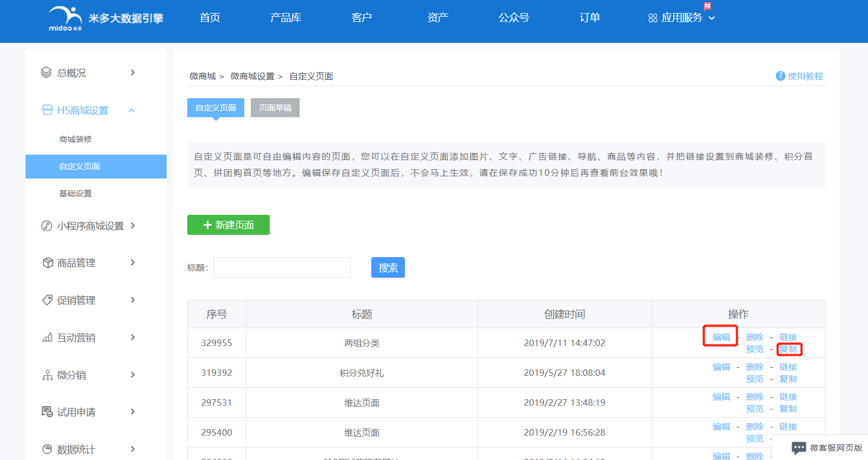Open the 应用服务 dropdown arrow
The width and height of the screenshot is (868, 460).
point(712,18)
